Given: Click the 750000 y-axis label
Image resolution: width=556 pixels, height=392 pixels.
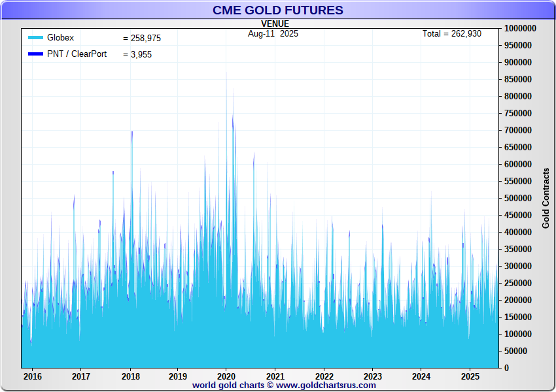Looking at the screenshot, I should [x=518, y=113].
